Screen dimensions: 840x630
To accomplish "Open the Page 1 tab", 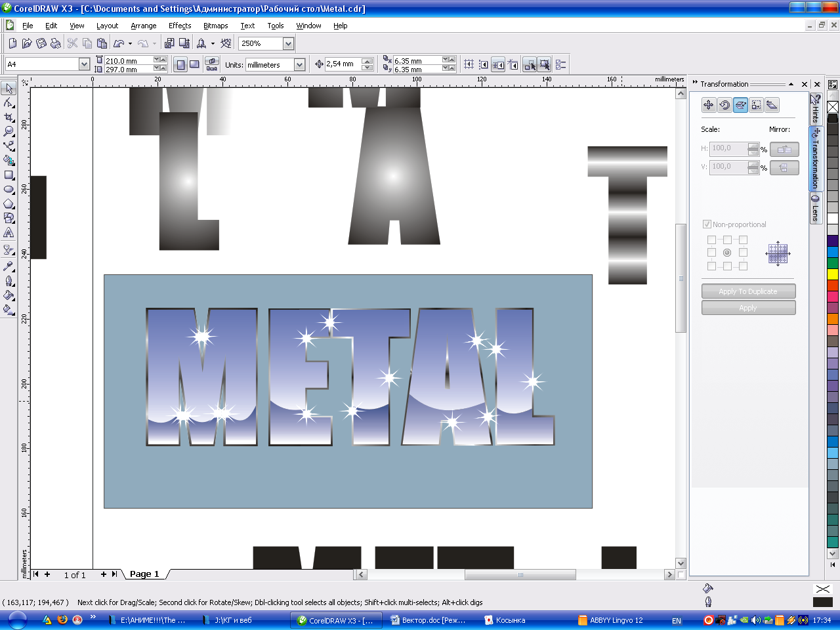I will (144, 574).
